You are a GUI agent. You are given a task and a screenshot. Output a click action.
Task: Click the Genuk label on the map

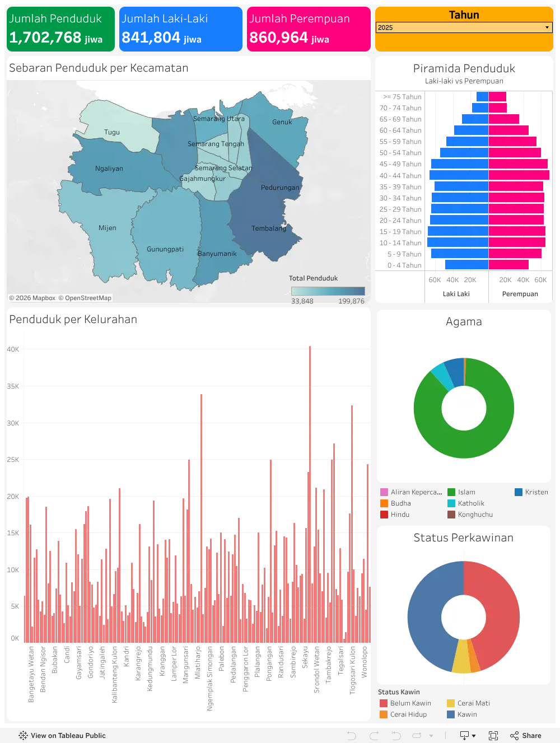pos(282,122)
